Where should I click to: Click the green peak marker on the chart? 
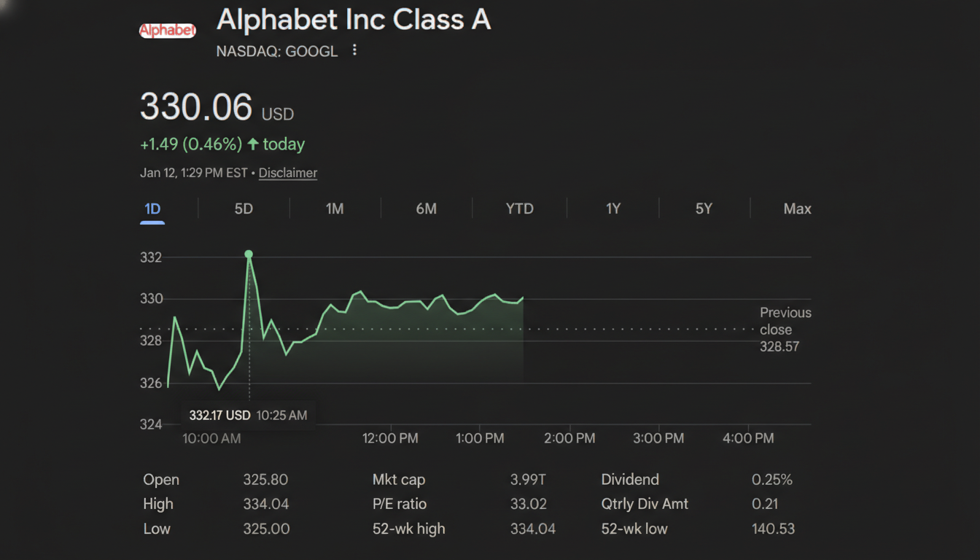tap(249, 254)
